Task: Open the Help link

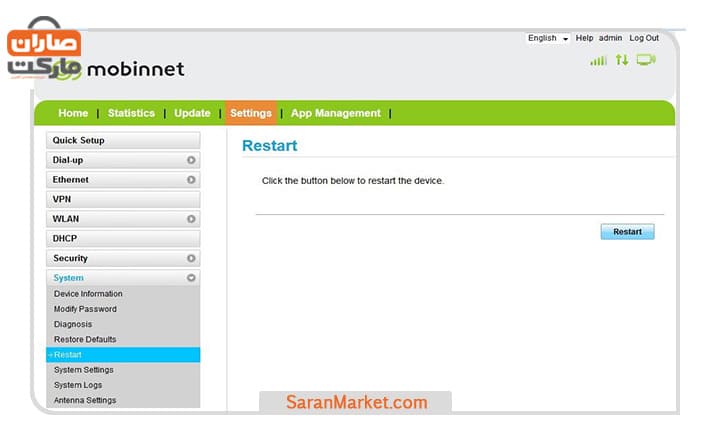Action: pyautogui.click(x=584, y=38)
